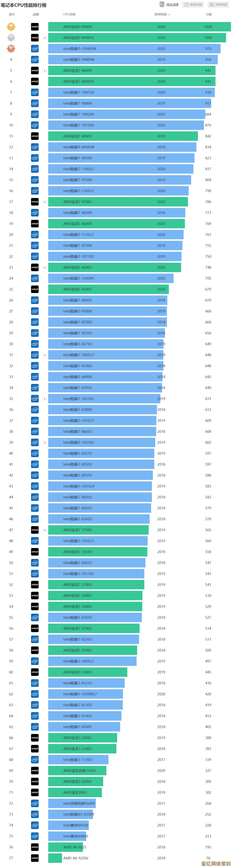Open the AMD锐龙9 4900H CPU name link
Viewport: 232px width, 868px height.
[77, 27]
